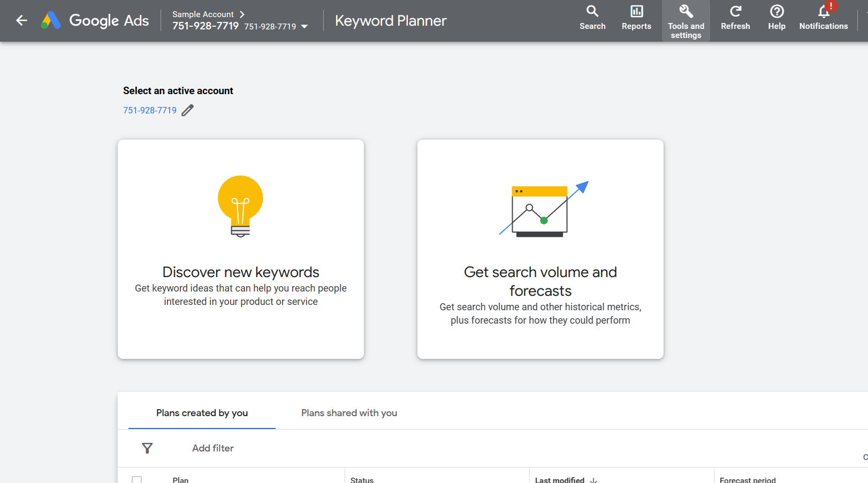Sort by the Status column header

(362, 480)
